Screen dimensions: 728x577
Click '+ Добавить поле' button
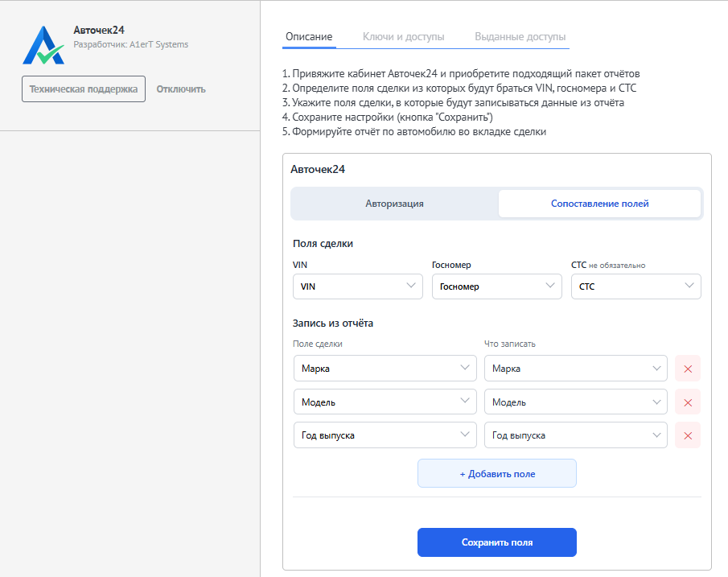click(x=497, y=473)
